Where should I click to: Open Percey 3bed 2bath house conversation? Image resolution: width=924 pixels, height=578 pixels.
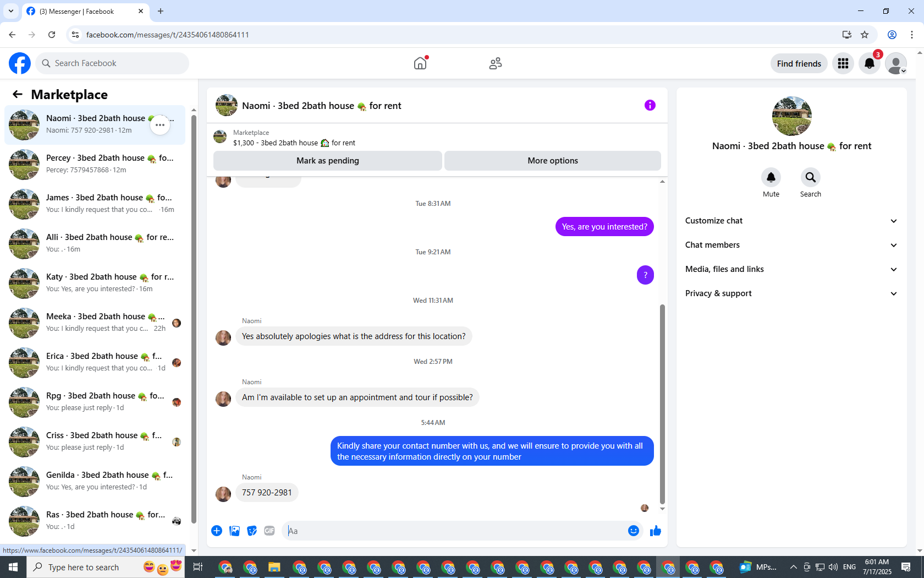tap(95, 165)
